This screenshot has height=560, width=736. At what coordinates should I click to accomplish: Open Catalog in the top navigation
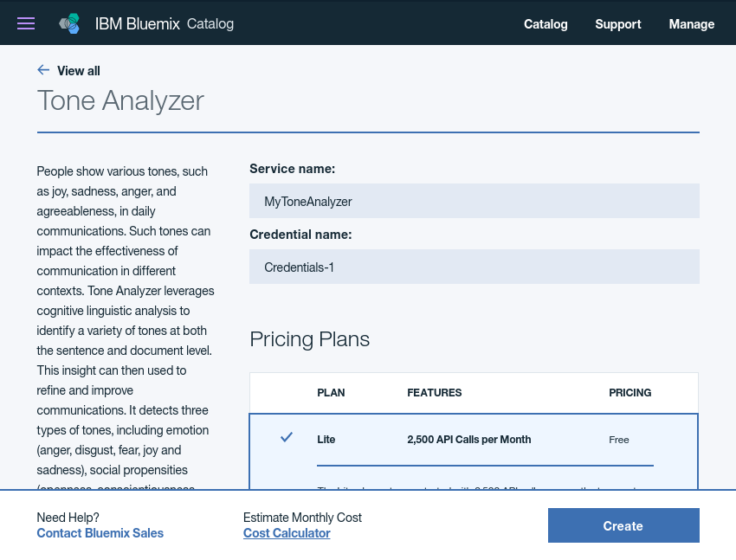[x=546, y=24]
